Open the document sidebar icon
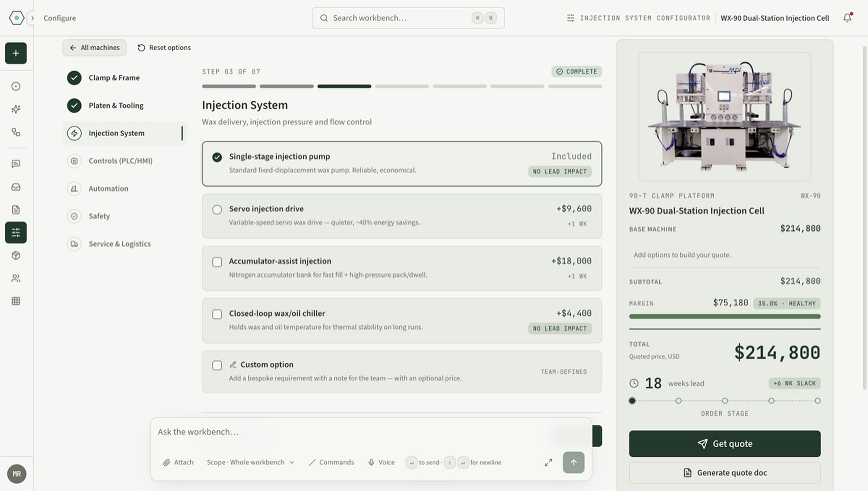 (16, 210)
